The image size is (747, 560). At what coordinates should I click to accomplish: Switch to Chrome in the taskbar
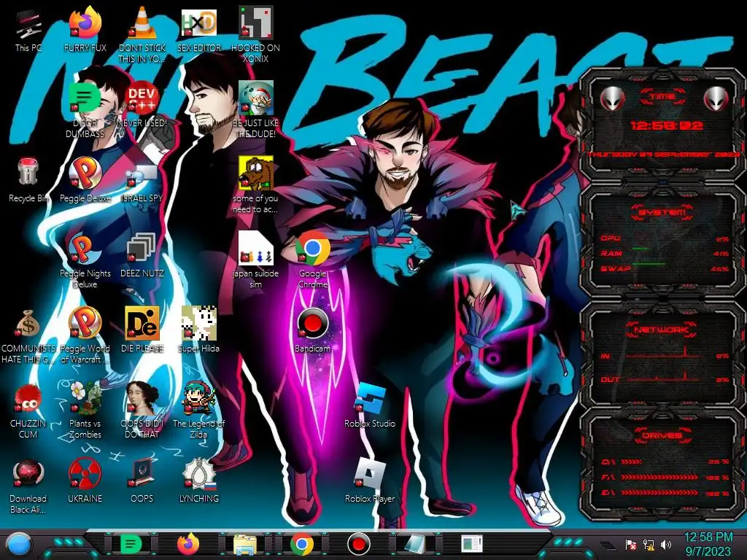click(302, 544)
